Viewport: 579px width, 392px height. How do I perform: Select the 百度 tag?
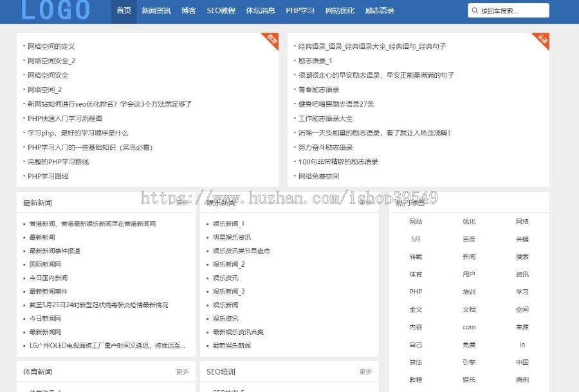469,239
